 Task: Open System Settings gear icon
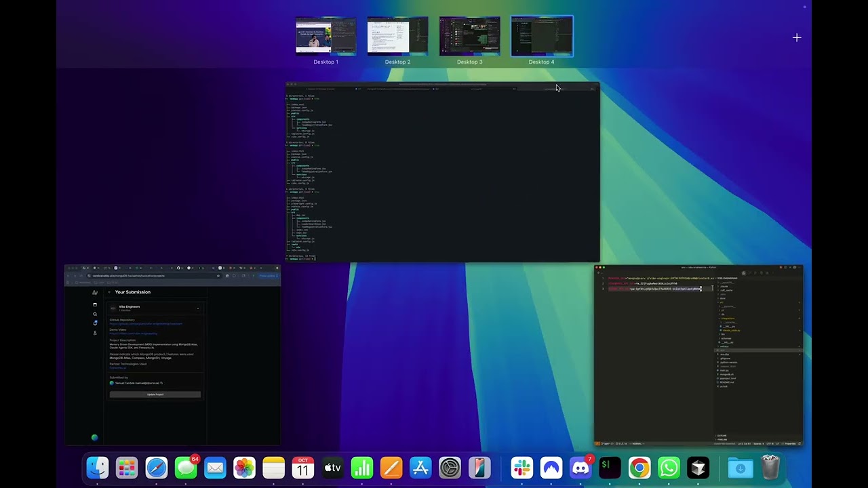click(x=450, y=468)
